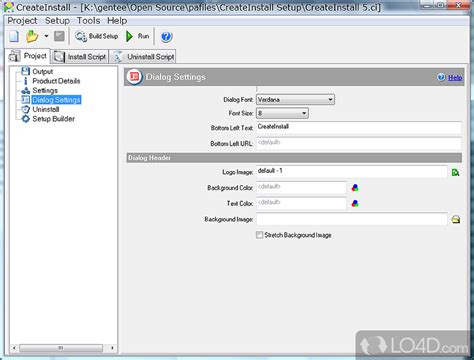Click the Logo Image input field
This screenshot has height=360, width=474.
click(x=352, y=172)
